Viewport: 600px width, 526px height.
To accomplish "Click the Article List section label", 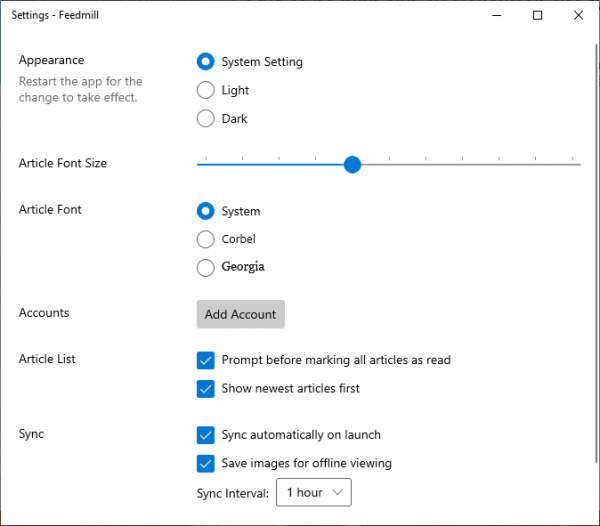I will (47, 359).
